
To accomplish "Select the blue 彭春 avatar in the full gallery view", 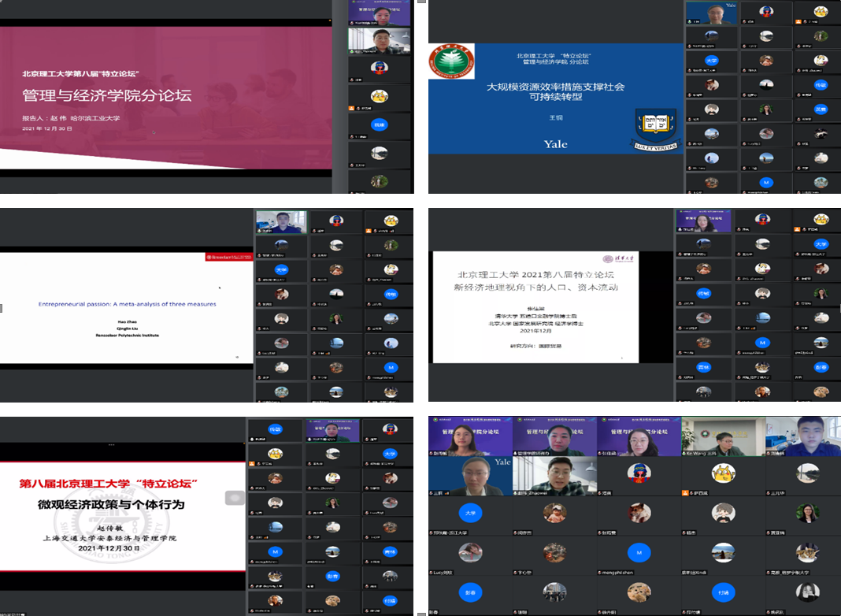I will tap(470, 592).
